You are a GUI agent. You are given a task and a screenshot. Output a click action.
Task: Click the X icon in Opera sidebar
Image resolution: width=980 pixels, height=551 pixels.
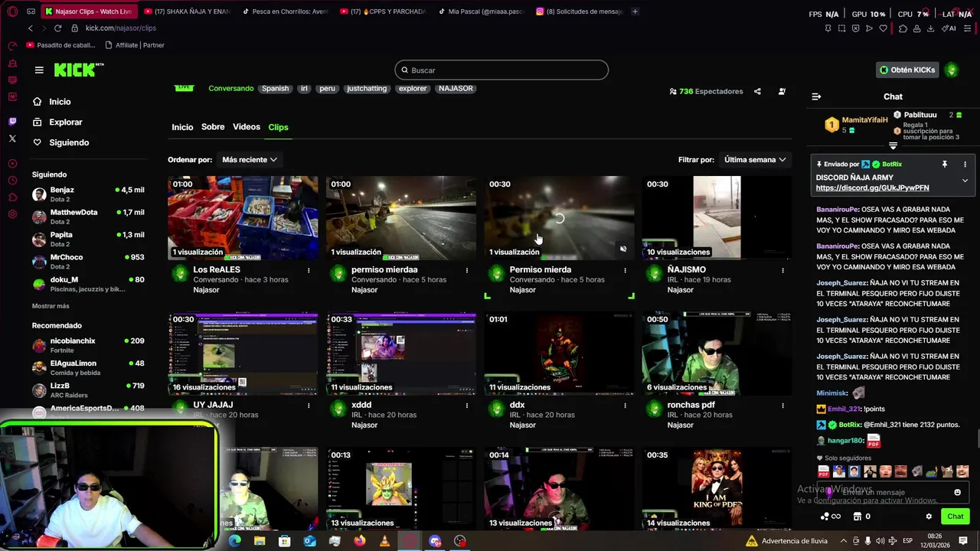(x=12, y=139)
